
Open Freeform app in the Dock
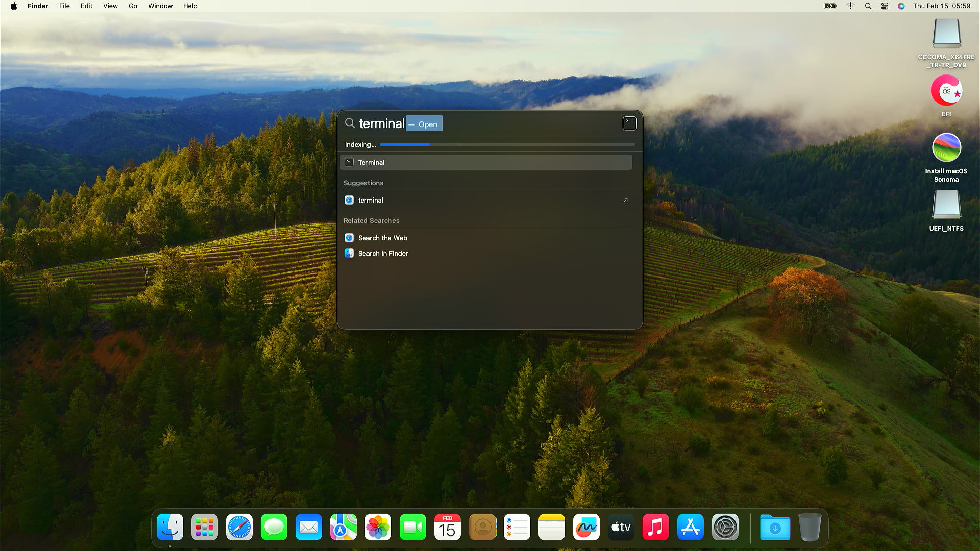[586, 527]
